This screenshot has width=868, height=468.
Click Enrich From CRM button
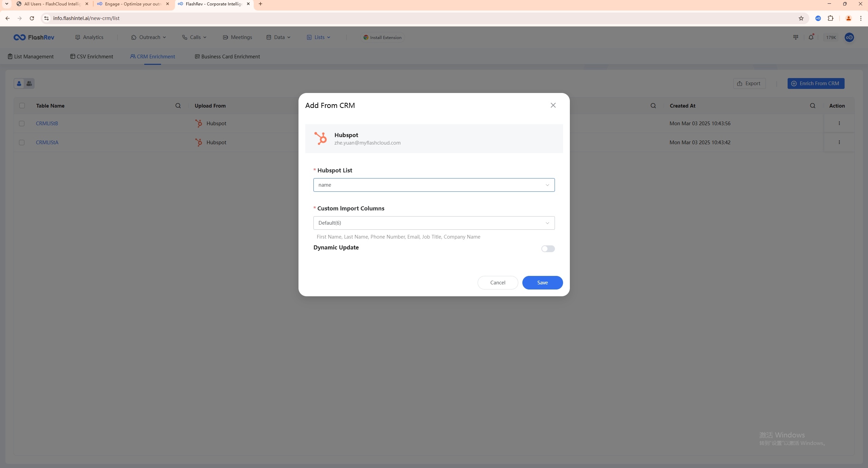(816, 83)
